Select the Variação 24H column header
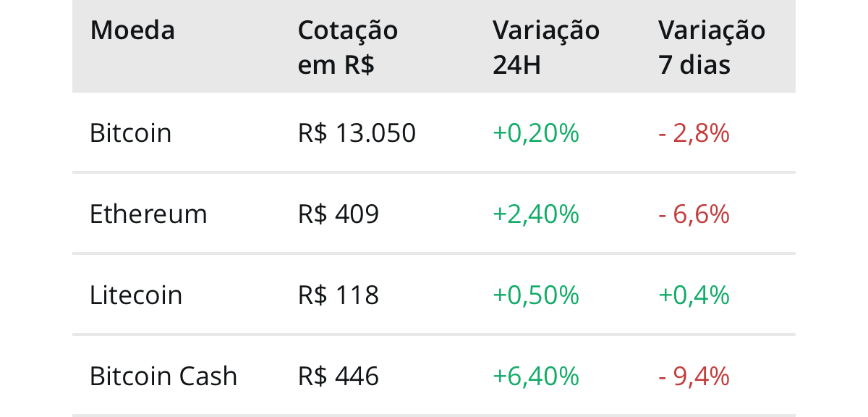 tap(546, 48)
